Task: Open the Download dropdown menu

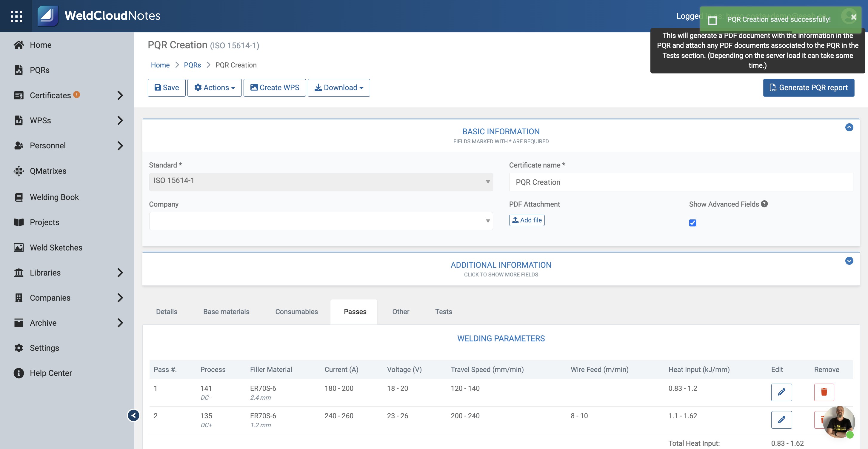Action: point(339,88)
